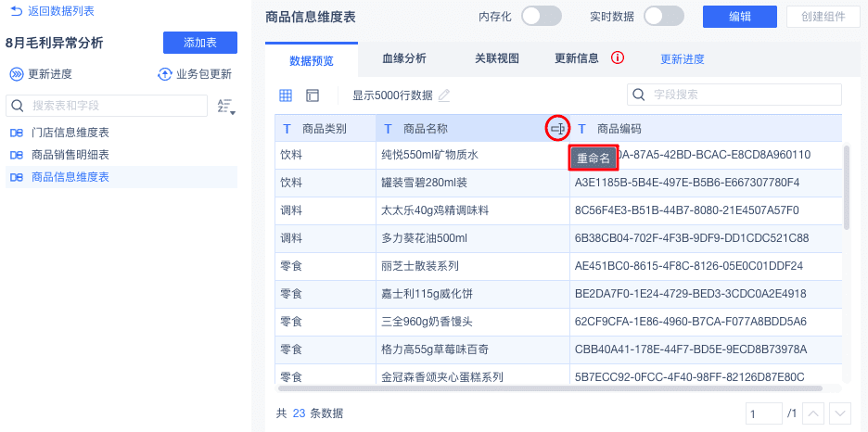Click the code AE451BC0-8615-4F8C-8126-05E0C01DDF24
Image resolution: width=868 pixels, height=432 pixels.
point(689,266)
